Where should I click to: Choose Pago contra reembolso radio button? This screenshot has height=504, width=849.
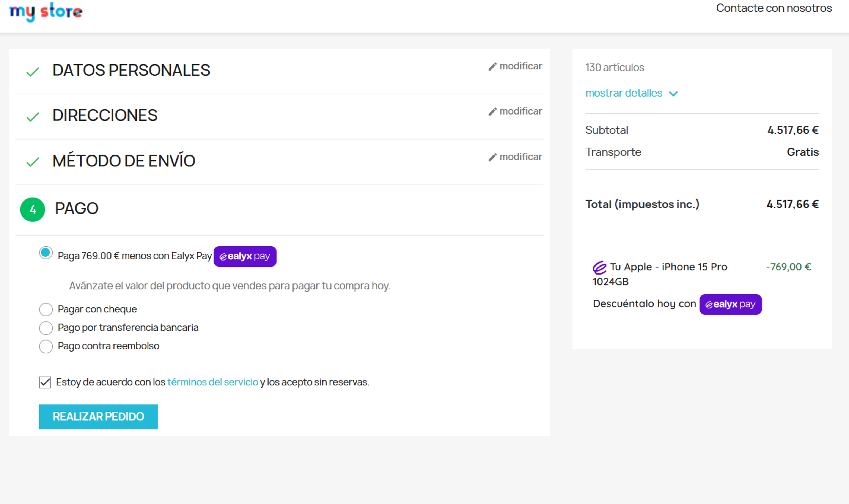(46, 346)
